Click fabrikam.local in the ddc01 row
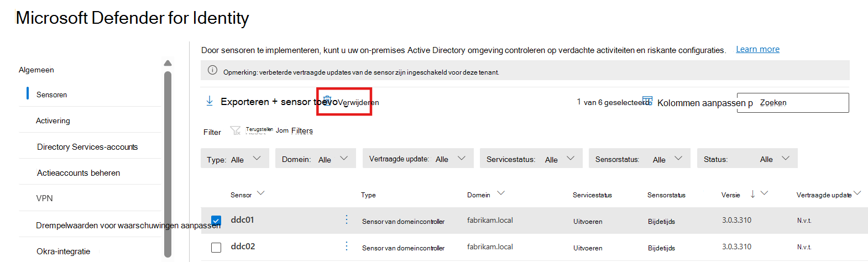Image resolution: width=868 pixels, height=262 pixels. pos(490,220)
